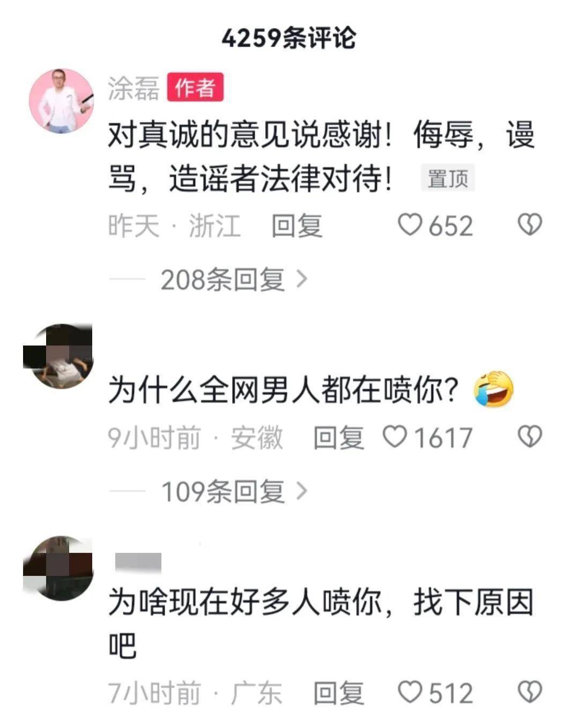This screenshot has width=579, height=728.
Task: Expand the 208条回复 replies
Action: tap(222, 280)
